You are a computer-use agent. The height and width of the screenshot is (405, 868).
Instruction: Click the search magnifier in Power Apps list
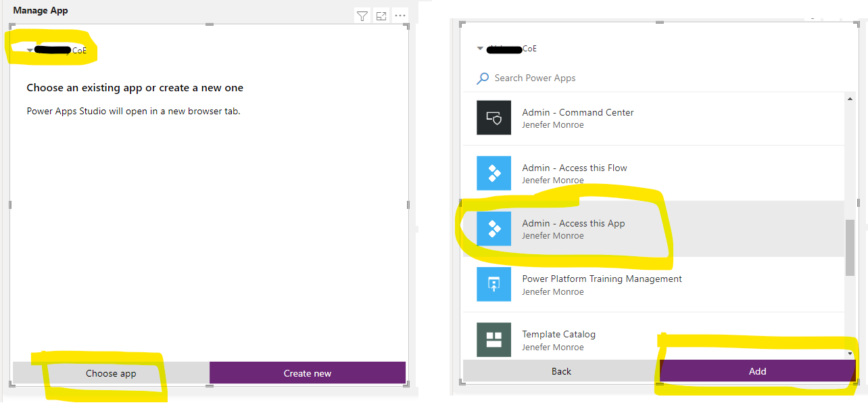(481, 78)
